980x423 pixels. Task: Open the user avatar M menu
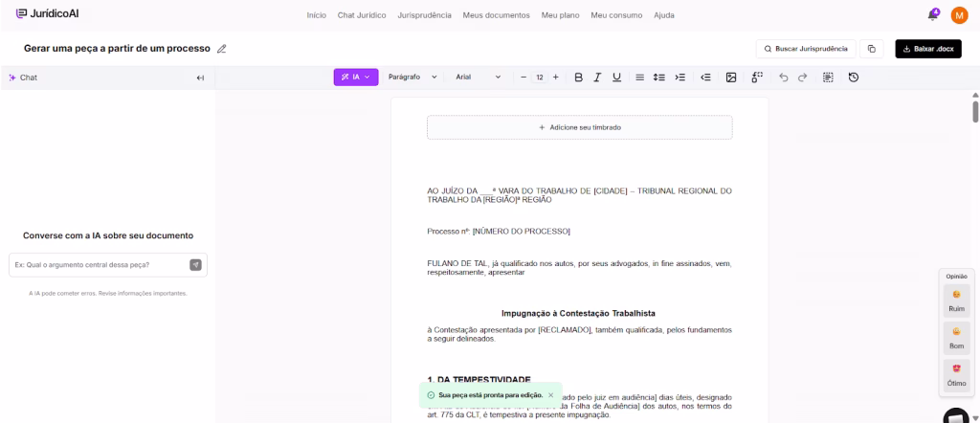point(959,15)
